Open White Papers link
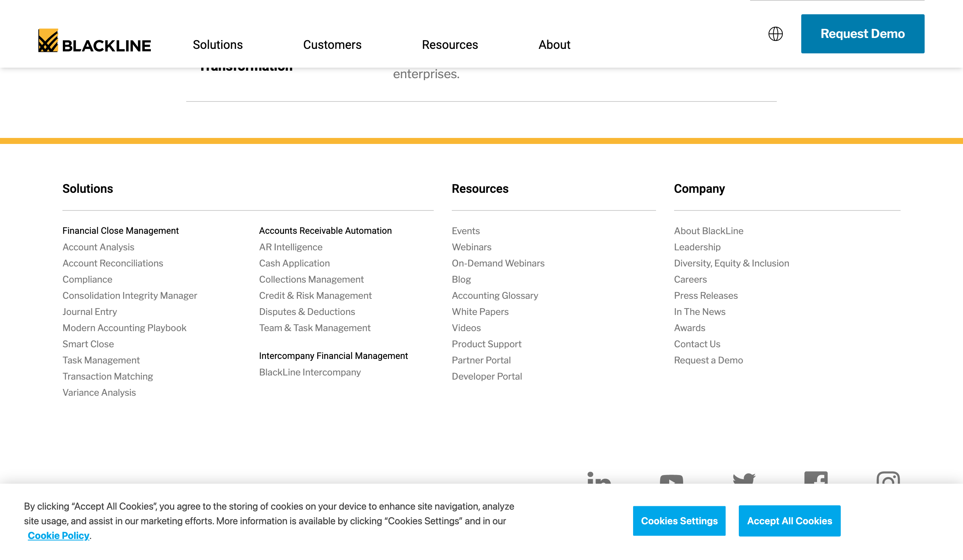Viewport: 963px width, 560px height. (x=480, y=312)
